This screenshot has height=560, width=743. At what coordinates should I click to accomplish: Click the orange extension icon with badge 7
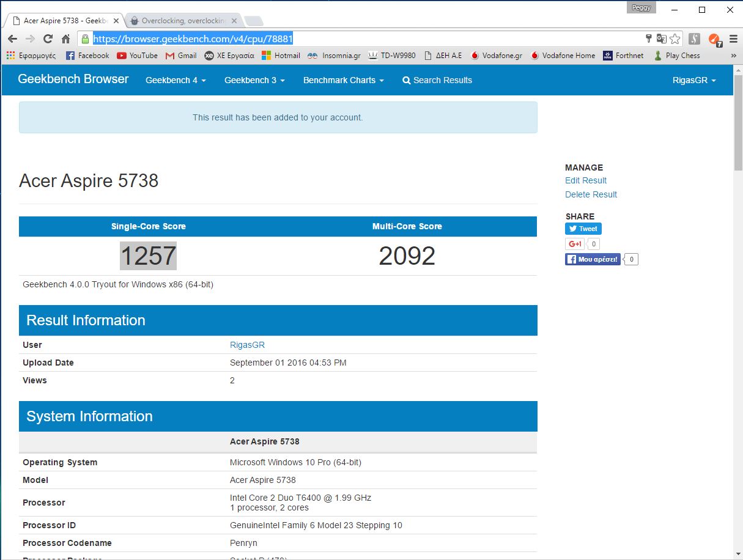pyautogui.click(x=714, y=40)
